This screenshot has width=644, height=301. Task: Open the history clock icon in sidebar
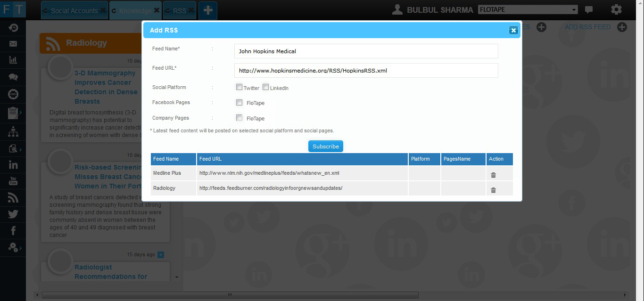(x=13, y=28)
